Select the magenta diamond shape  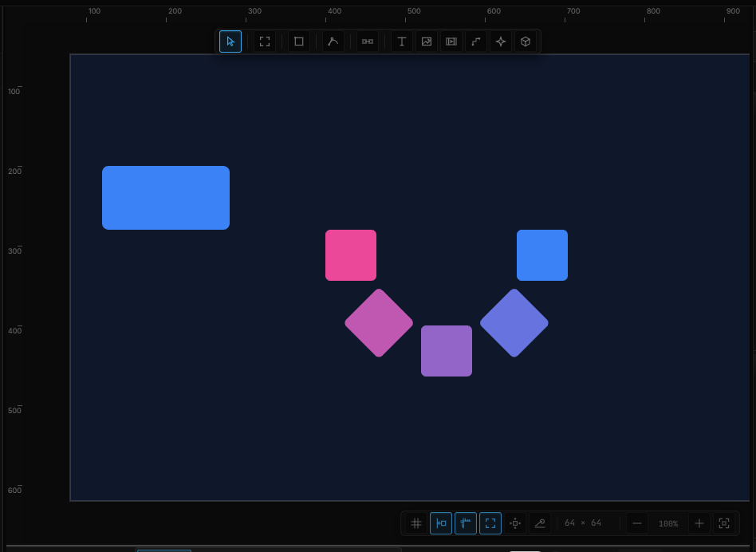379,323
